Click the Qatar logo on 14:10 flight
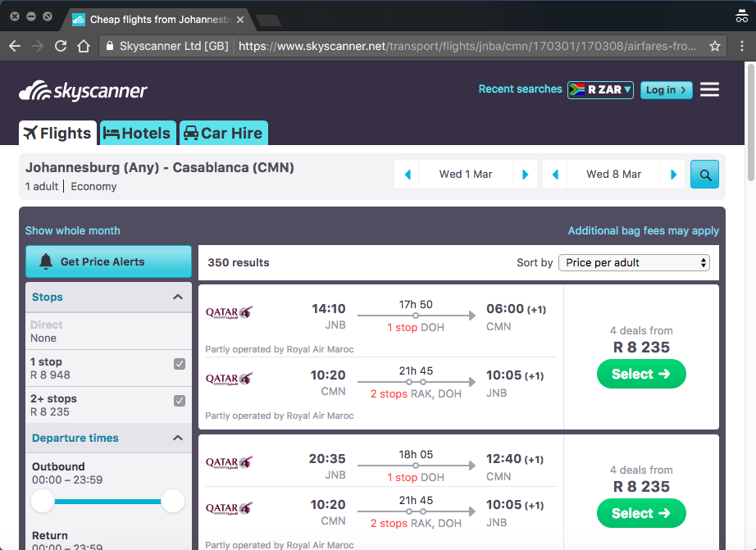The height and width of the screenshot is (550, 756). tap(230, 312)
